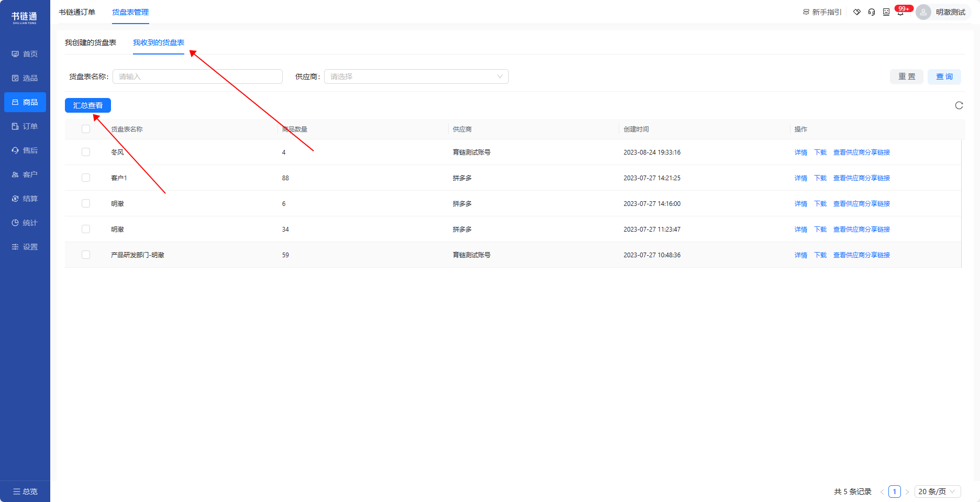Viewport: 980px width, 502px height.
Task: Open 详情 for row 冬风
Action: pos(801,152)
